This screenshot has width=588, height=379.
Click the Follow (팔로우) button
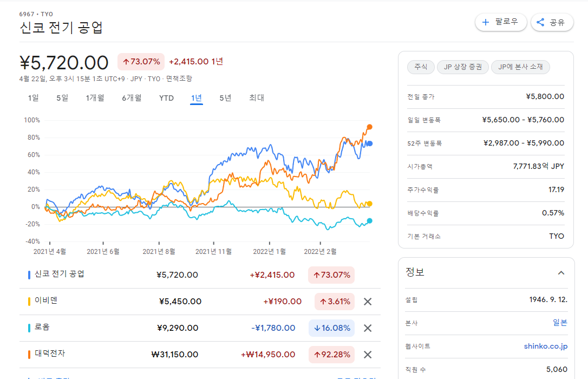coord(501,22)
